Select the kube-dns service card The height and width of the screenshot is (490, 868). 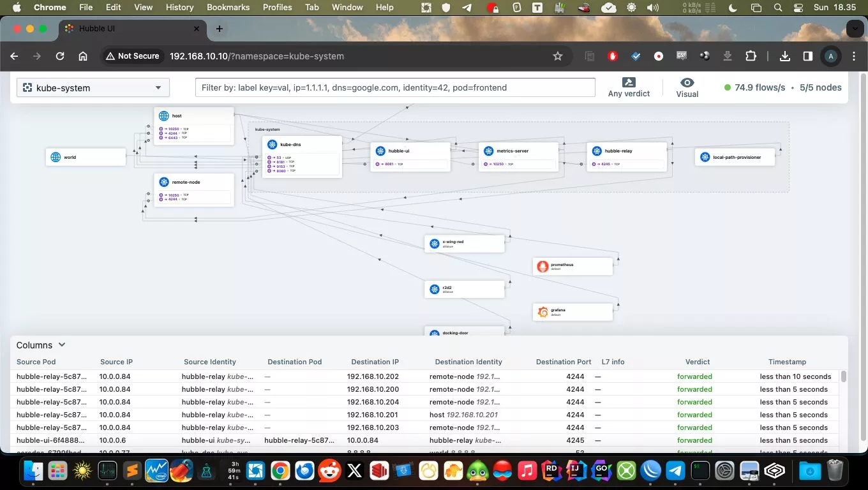(x=302, y=157)
